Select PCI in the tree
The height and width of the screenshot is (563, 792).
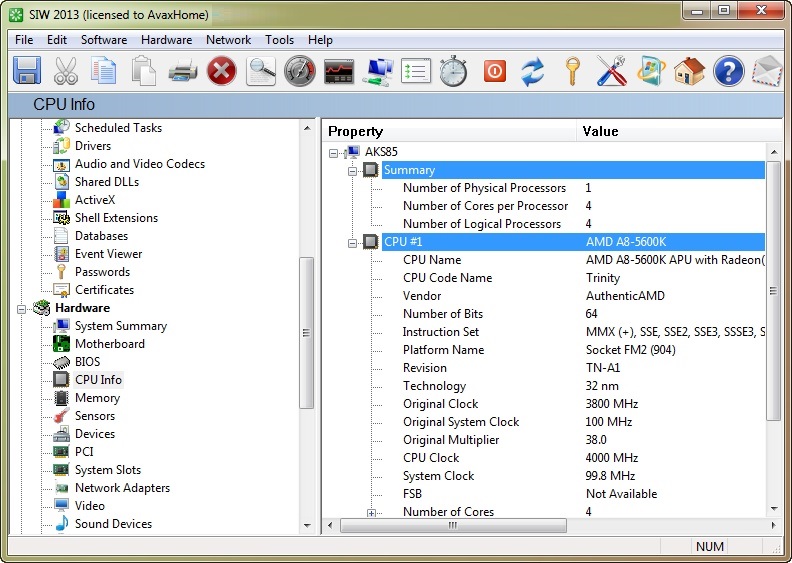pyautogui.click(x=84, y=452)
